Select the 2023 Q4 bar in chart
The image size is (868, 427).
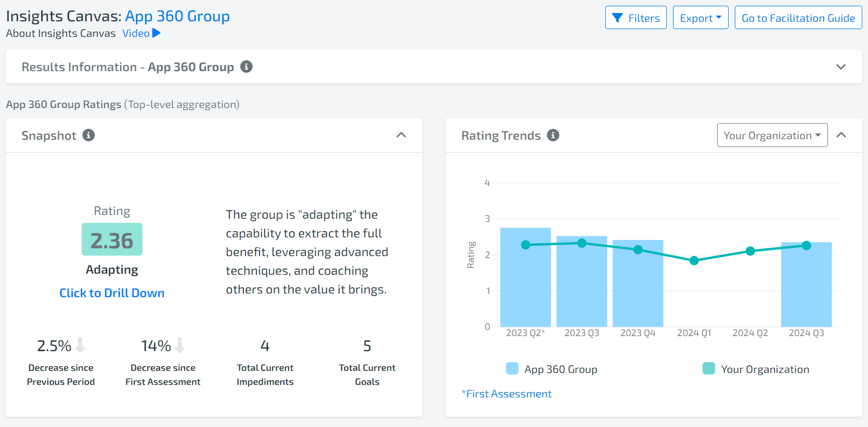click(x=638, y=284)
